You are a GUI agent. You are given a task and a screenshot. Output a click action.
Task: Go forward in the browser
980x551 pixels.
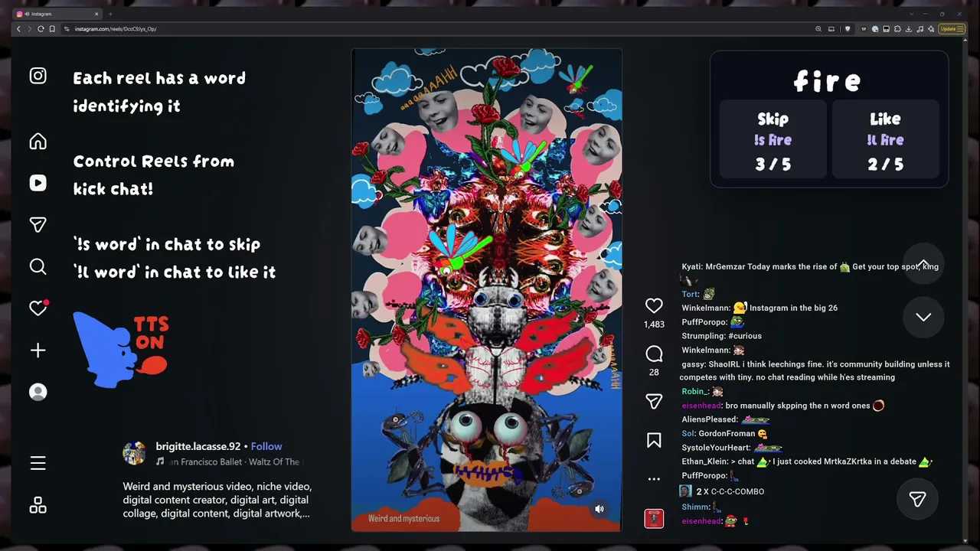pos(30,29)
